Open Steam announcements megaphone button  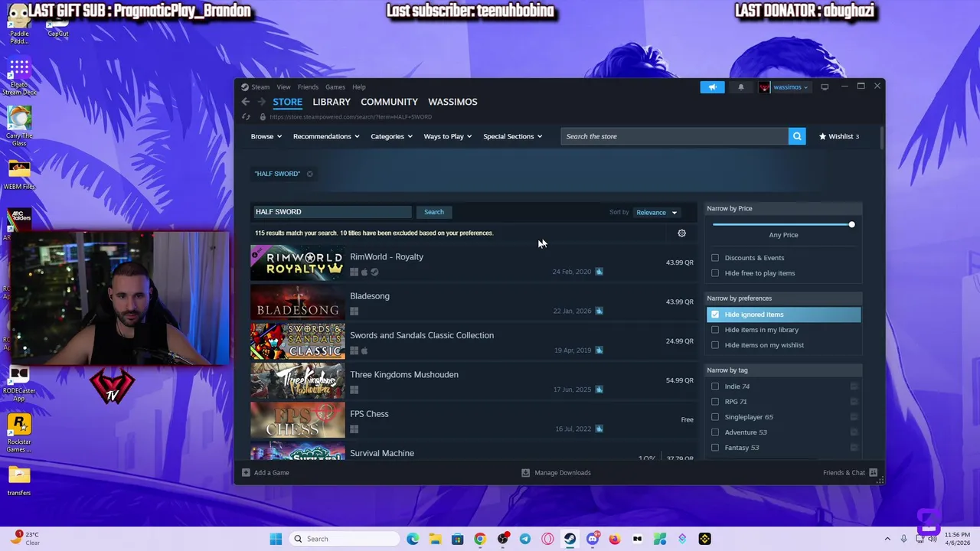click(712, 87)
